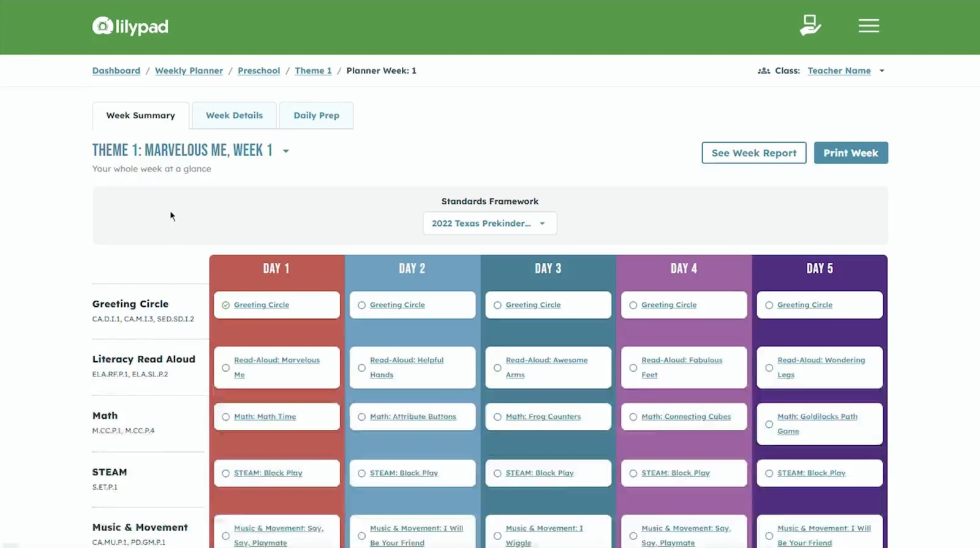The height and width of the screenshot is (548, 980).
Task: Select the Greeting Circle row heading
Action: click(x=130, y=304)
